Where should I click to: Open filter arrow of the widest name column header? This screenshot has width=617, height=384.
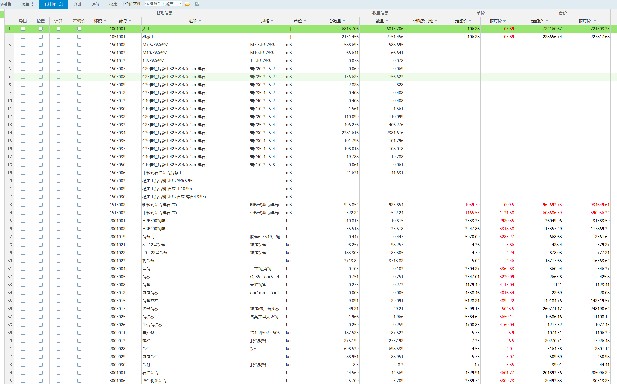click(200, 21)
